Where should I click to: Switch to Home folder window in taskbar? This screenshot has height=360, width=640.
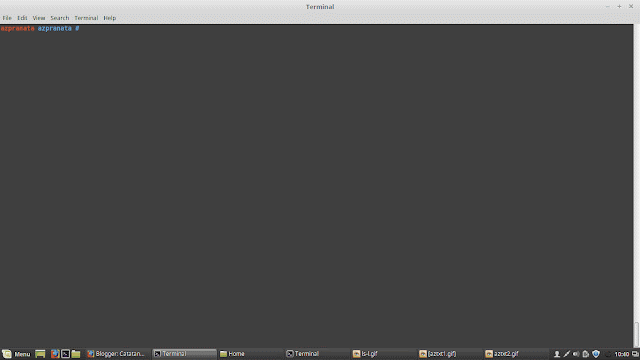coord(250,354)
